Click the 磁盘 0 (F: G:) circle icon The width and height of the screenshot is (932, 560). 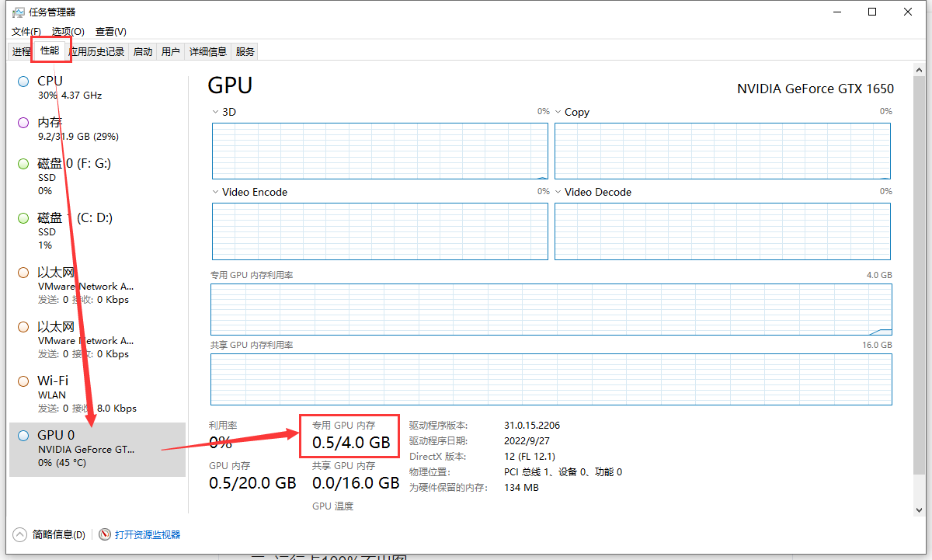click(23, 164)
